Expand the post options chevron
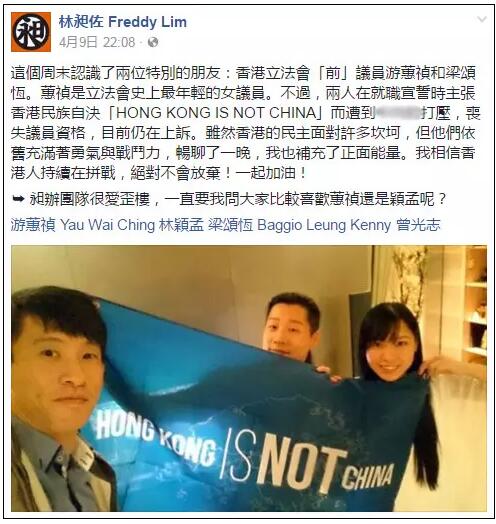This screenshot has height=524, width=496. 482,19
